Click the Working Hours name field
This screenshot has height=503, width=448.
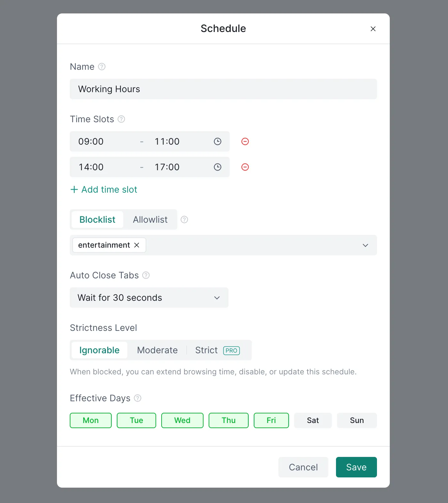223,89
